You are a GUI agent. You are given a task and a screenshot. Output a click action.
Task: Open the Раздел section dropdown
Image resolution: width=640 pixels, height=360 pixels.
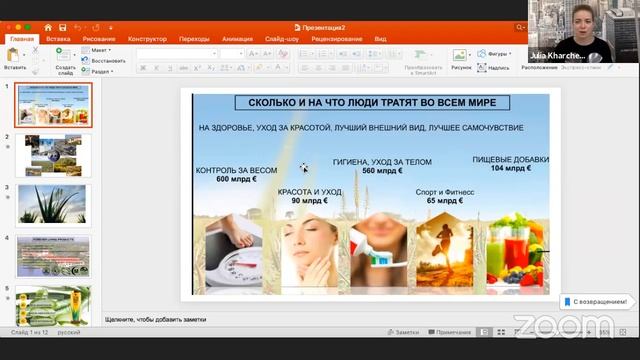[x=97, y=71]
